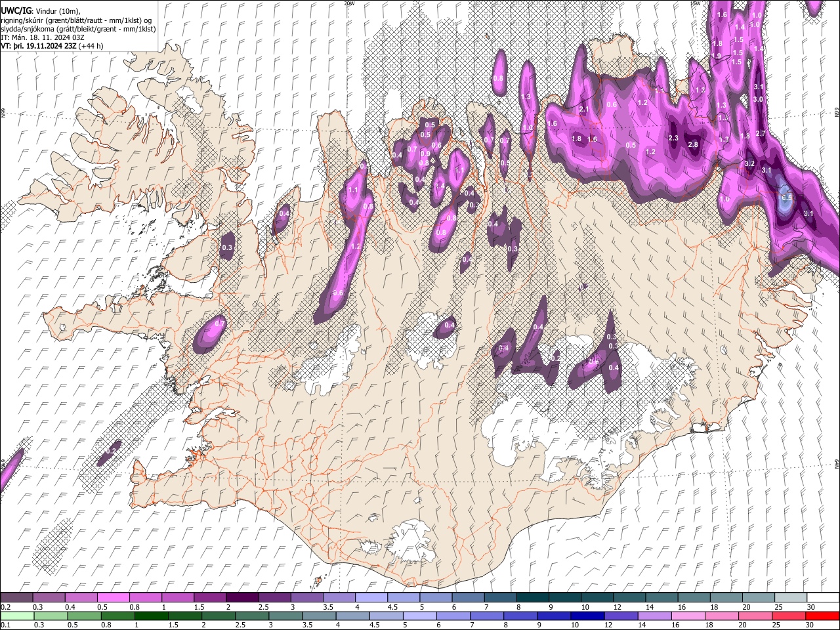Click the '4.5' label under the purple scale
This screenshot has height=630, width=840.
[x=392, y=607]
